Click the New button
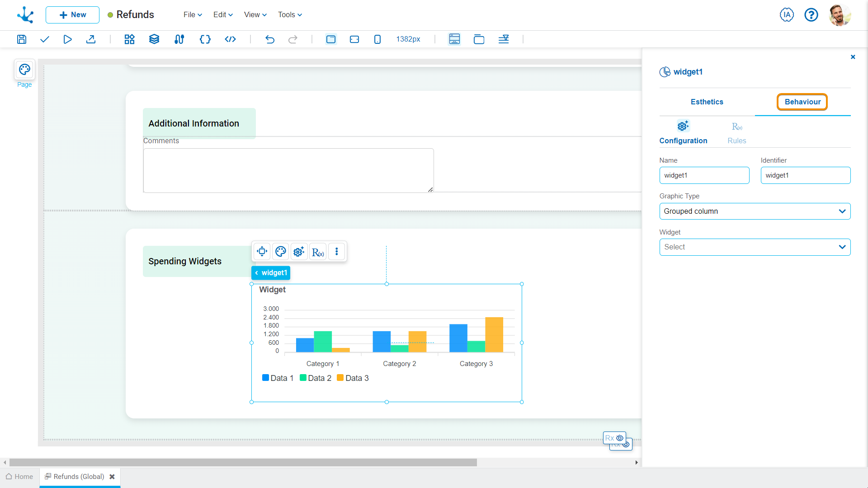This screenshot has width=868, height=488. (72, 15)
